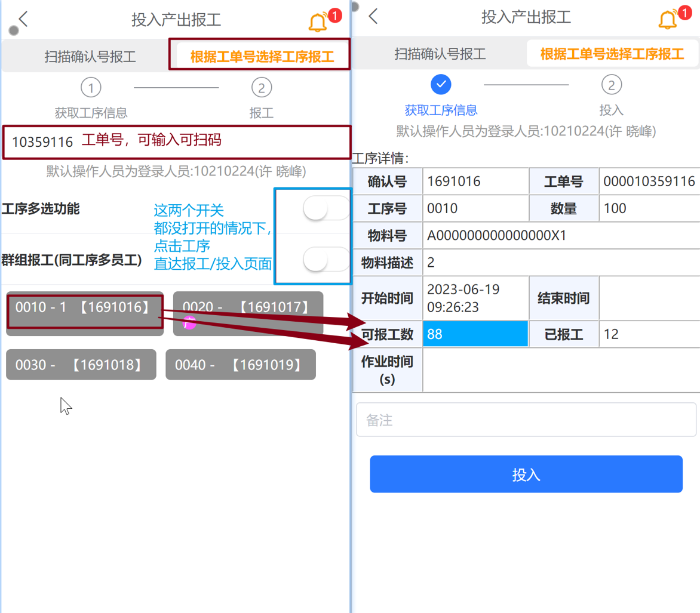Image resolution: width=700 pixels, height=613 pixels.
Task: Open notification bell in right panel
Action: click(668, 20)
